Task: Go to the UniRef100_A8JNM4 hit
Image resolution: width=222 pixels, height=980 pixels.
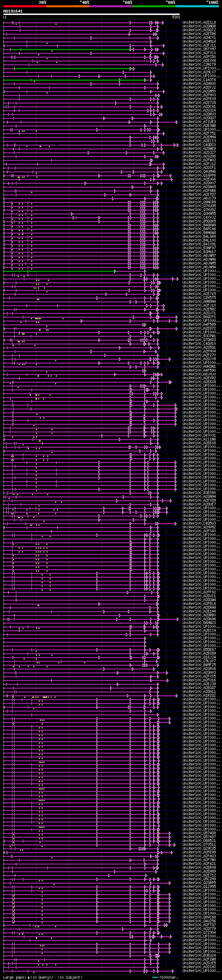Action: pos(199,267)
